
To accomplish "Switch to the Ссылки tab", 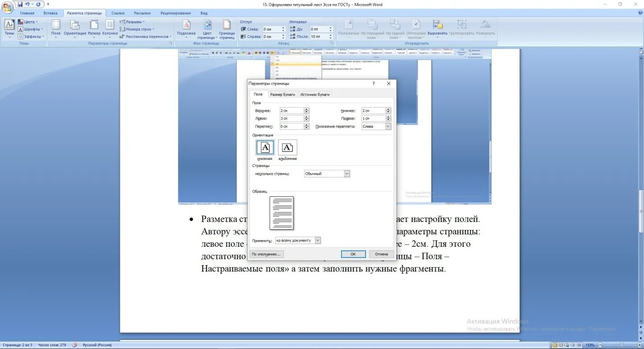I will (118, 13).
